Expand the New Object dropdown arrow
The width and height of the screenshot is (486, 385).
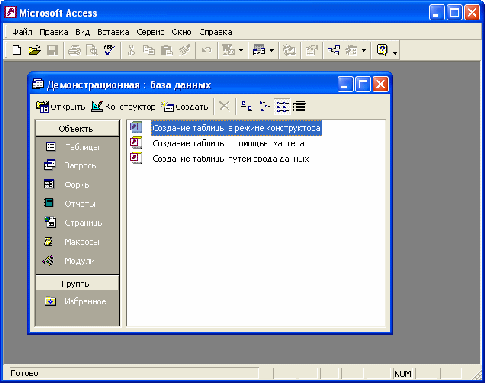click(x=364, y=51)
